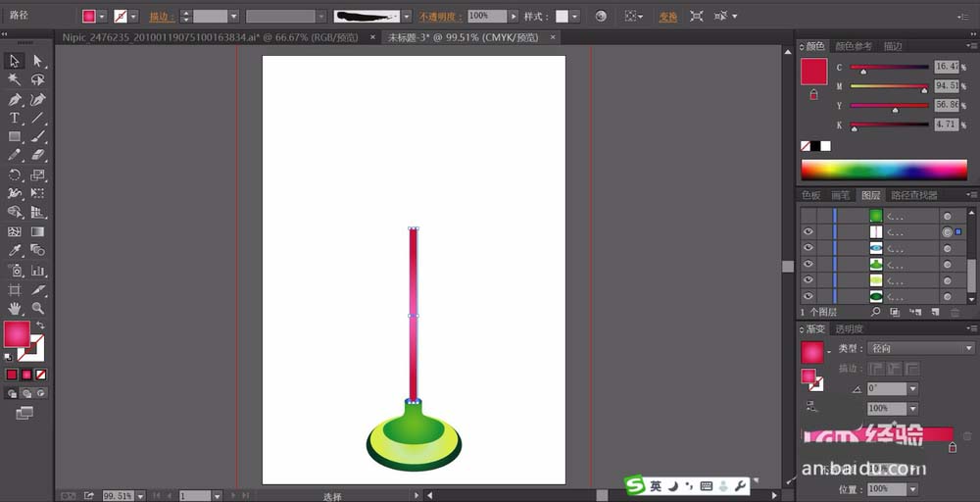Choose the Magic Wand tool

pyautogui.click(x=14, y=79)
